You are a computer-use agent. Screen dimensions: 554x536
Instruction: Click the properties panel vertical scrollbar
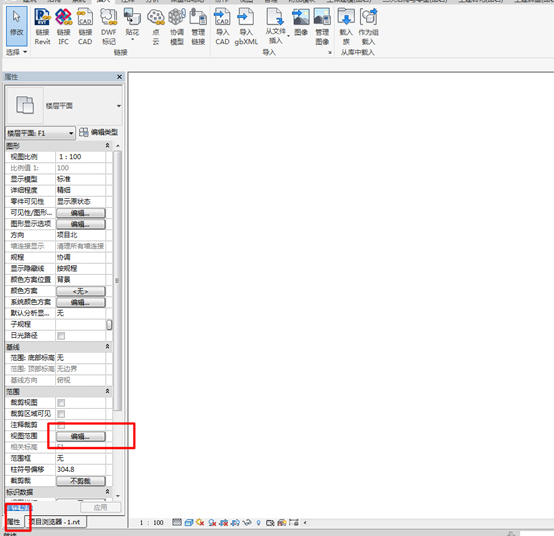click(x=118, y=281)
